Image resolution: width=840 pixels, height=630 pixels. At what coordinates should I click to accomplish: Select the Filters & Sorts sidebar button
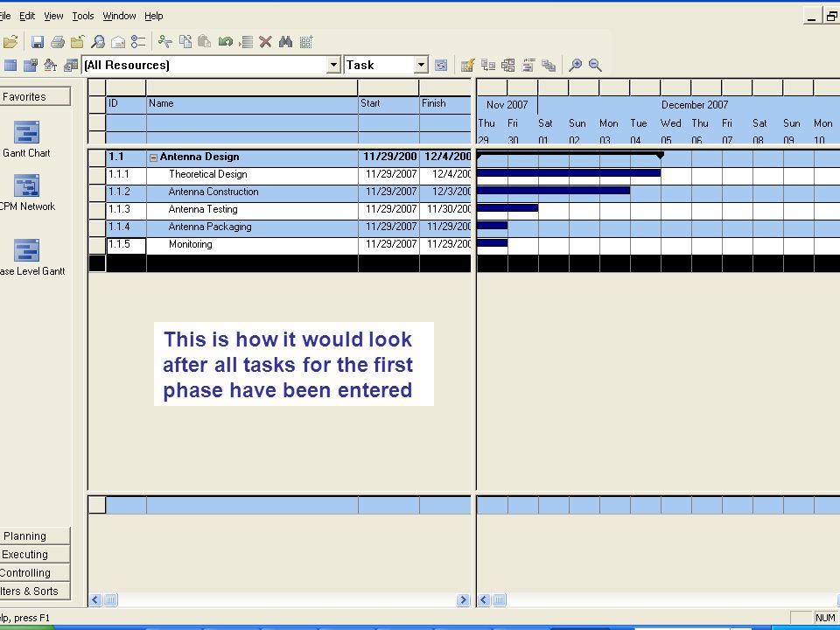35,591
